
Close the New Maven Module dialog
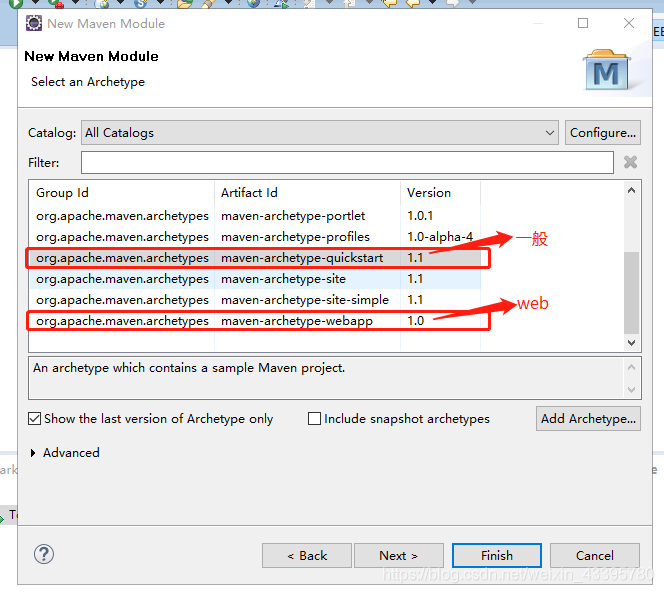coord(629,23)
